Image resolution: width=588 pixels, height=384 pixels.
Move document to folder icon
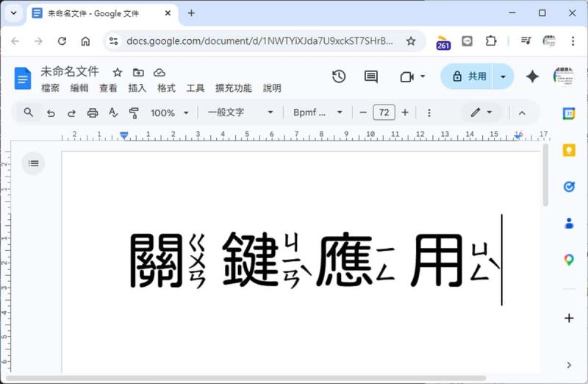tap(138, 72)
